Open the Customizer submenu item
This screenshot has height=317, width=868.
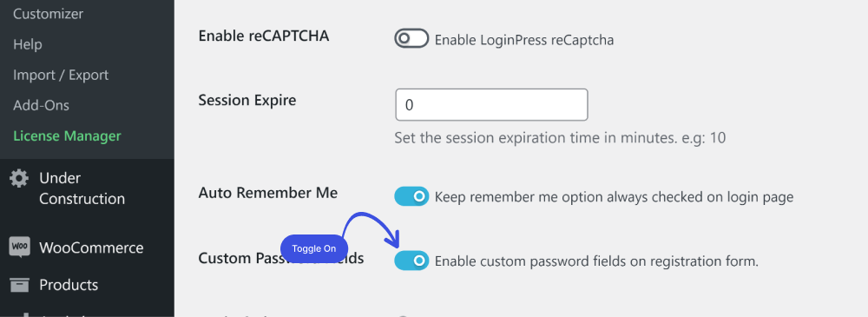(x=48, y=14)
